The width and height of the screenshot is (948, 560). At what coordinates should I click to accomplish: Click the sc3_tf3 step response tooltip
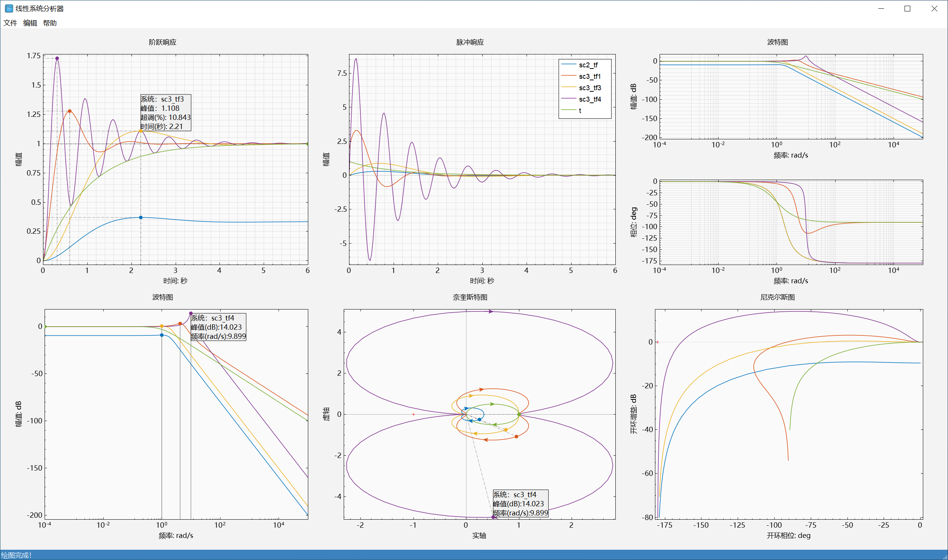pyautogui.click(x=165, y=113)
